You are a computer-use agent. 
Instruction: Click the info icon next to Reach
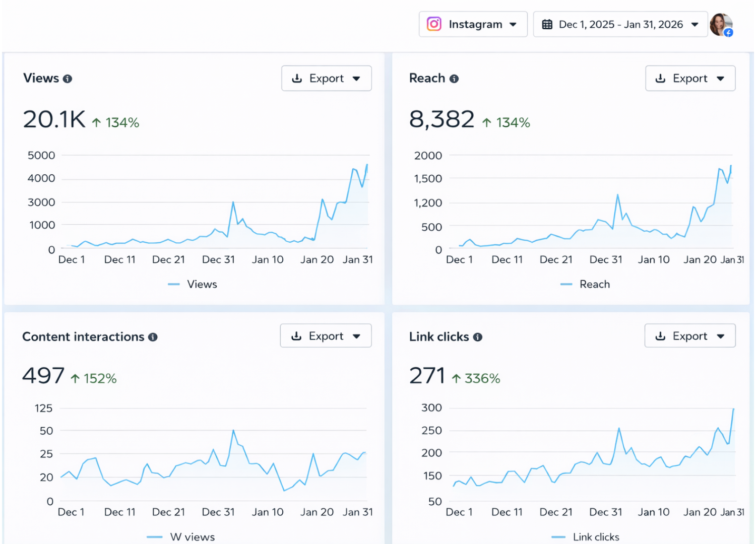pyautogui.click(x=454, y=79)
